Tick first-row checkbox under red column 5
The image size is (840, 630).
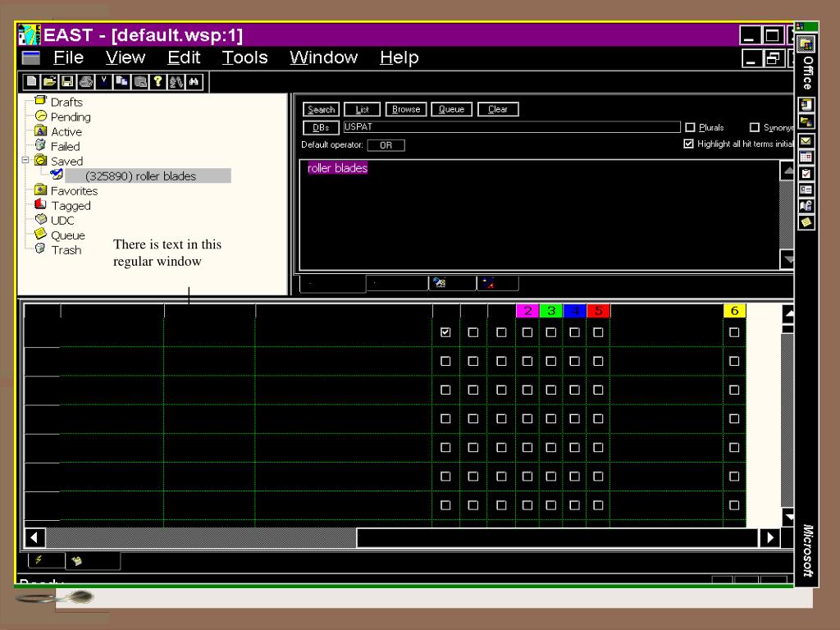[x=598, y=332]
